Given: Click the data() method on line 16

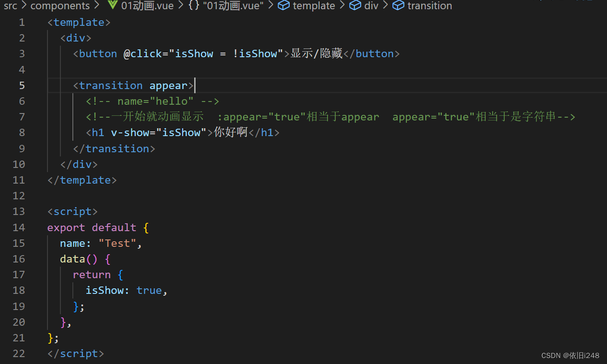Looking at the screenshot, I should (x=78, y=259).
